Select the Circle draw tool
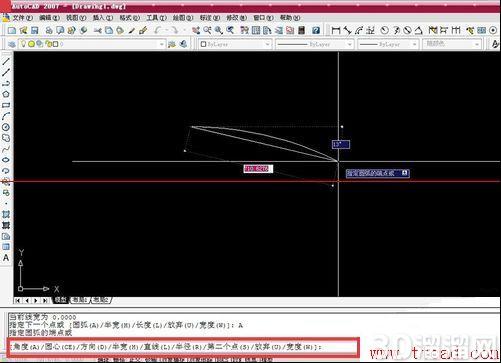 [6, 127]
